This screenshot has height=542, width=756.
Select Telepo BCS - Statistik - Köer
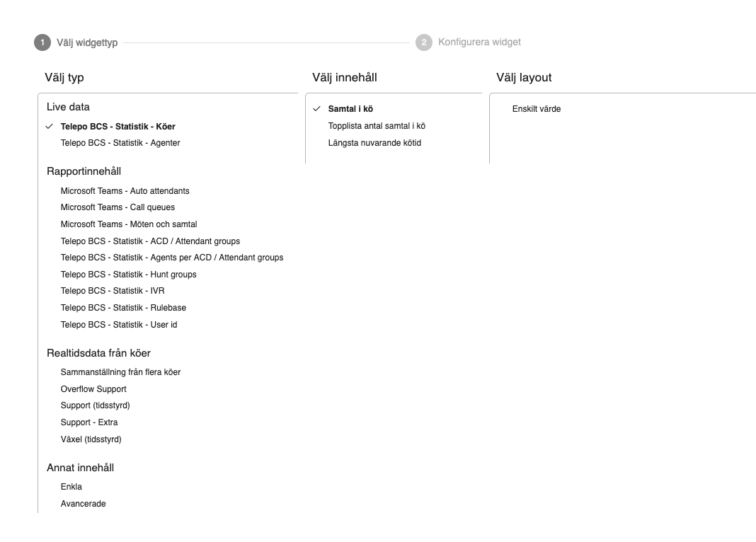pyautogui.click(x=118, y=127)
